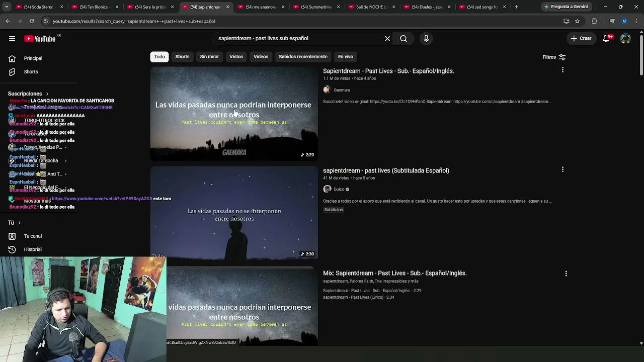Click the install app icon in address bar

567,21
